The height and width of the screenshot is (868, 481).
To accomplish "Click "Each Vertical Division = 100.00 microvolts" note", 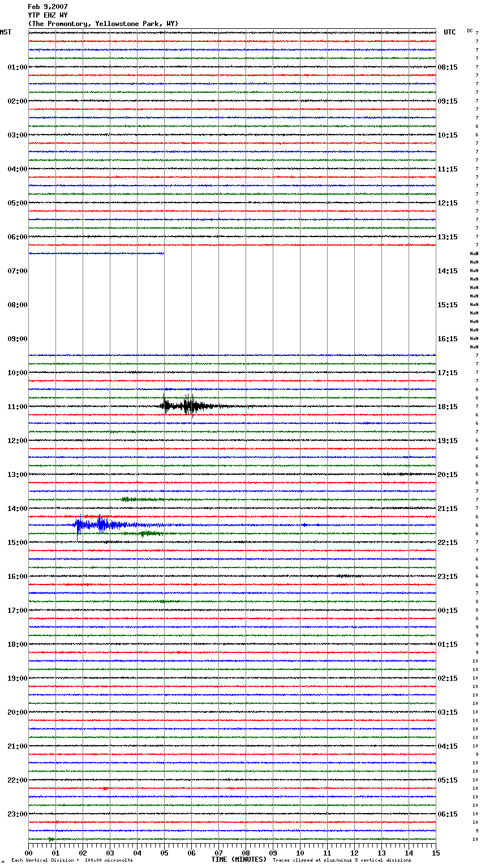I will (72, 861).
